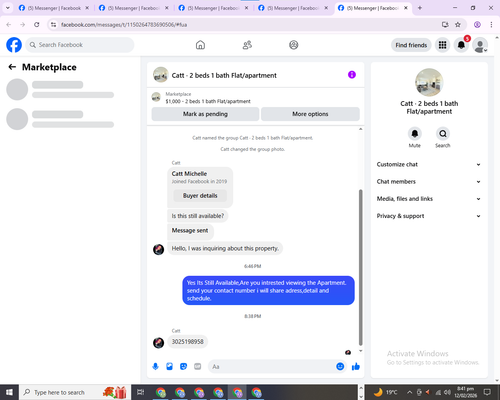The height and width of the screenshot is (400, 500).
Task: Open the Facebook menu grid icon
Action: click(442, 45)
